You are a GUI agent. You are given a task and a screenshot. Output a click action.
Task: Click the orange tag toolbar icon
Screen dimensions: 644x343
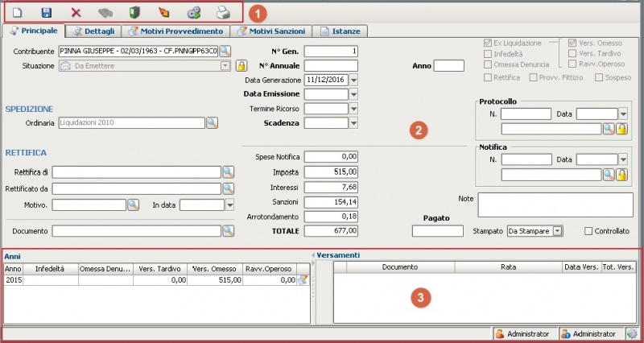pyautogui.click(x=164, y=13)
